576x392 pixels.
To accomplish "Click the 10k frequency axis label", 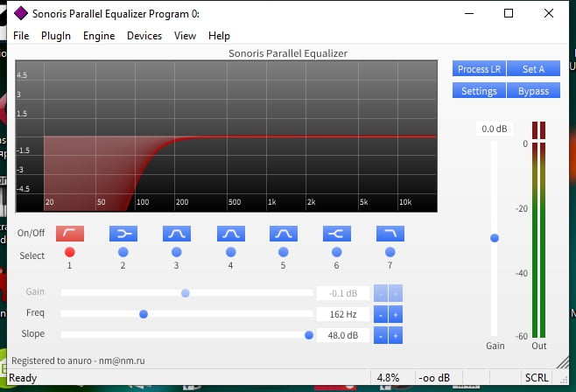I will click(405, 202).
